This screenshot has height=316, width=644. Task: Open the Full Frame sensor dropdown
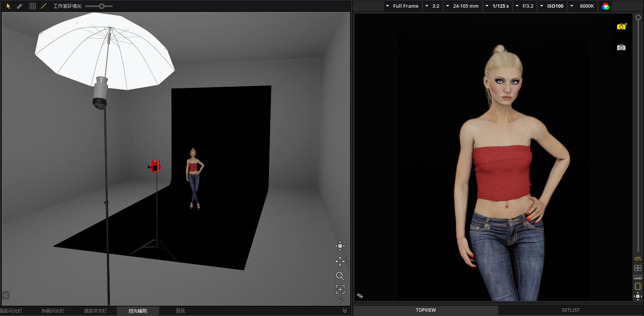[402, 6]
